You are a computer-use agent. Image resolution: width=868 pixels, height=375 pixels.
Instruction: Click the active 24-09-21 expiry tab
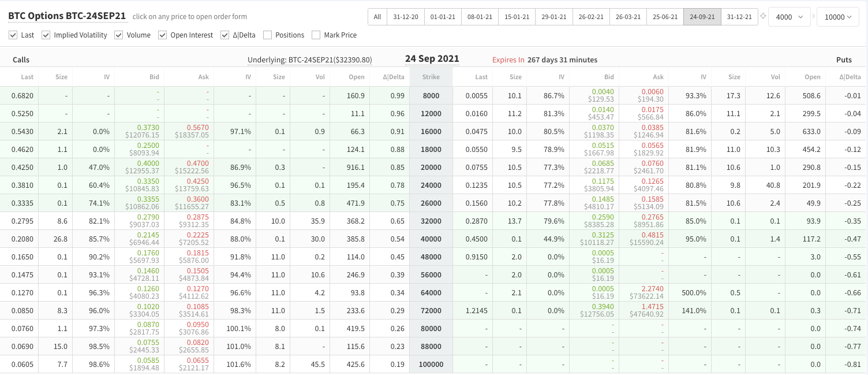coord(702,17)
